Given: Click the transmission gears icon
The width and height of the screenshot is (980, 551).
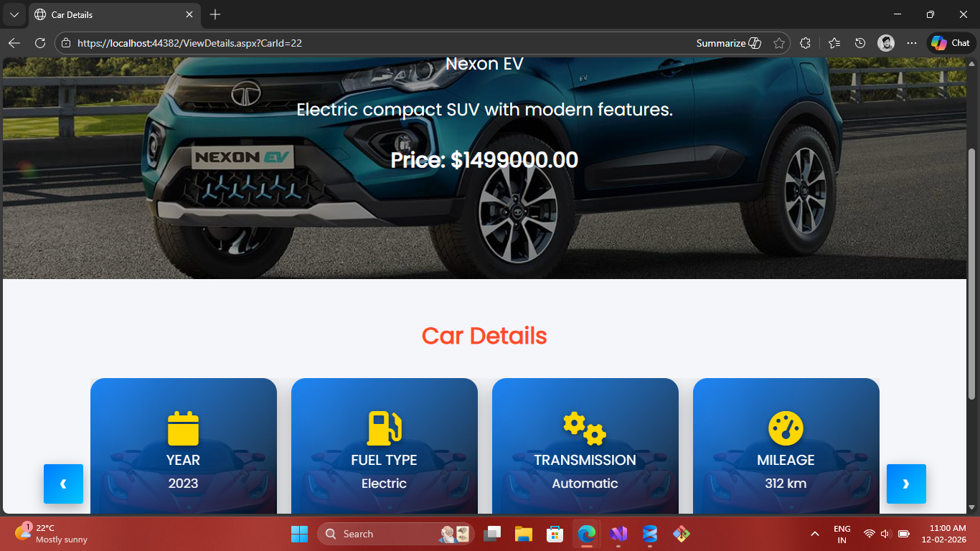Looking at the screenshot, I should coord(585,428).
